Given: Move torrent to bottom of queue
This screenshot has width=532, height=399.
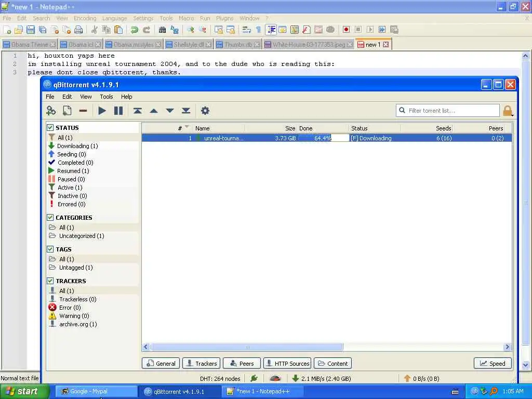Looking at the screenshot, I should 186,111.
